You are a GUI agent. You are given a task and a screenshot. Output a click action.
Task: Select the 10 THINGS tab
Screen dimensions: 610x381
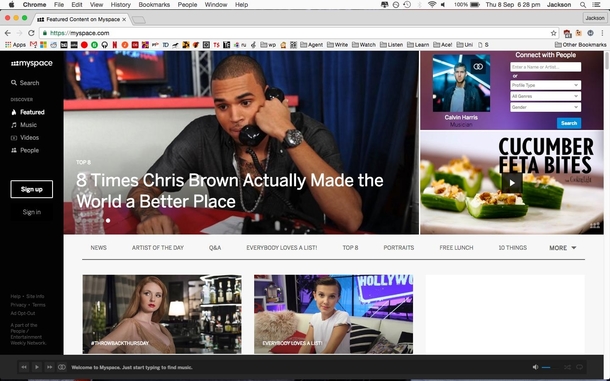pos(512,248)
